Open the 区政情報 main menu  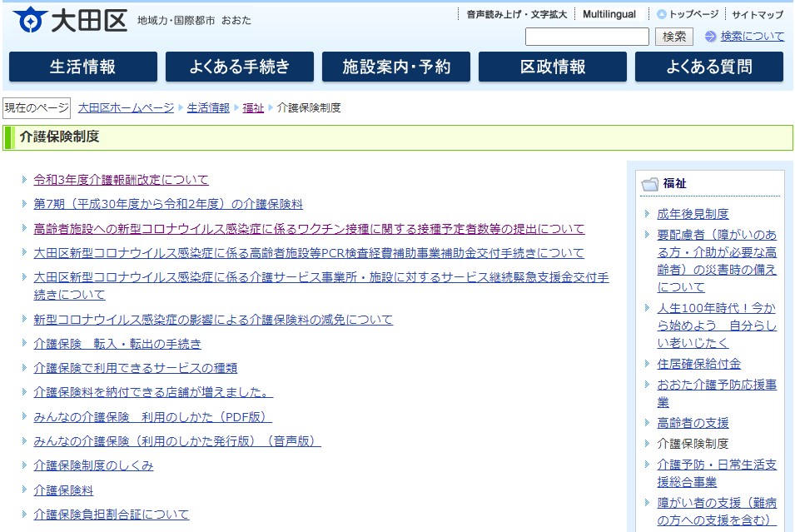tap(553, 67)
